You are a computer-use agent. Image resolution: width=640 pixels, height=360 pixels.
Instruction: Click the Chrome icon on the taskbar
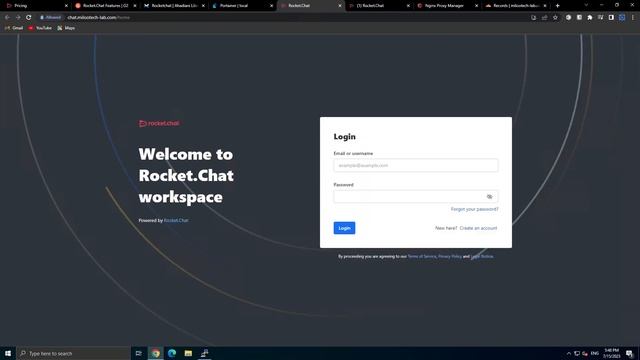point(156,353)
